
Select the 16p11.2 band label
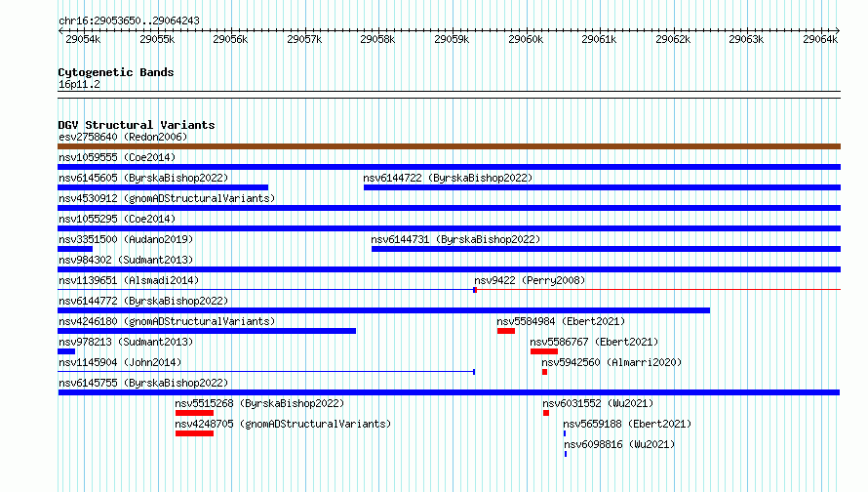[x=79, y=84]
